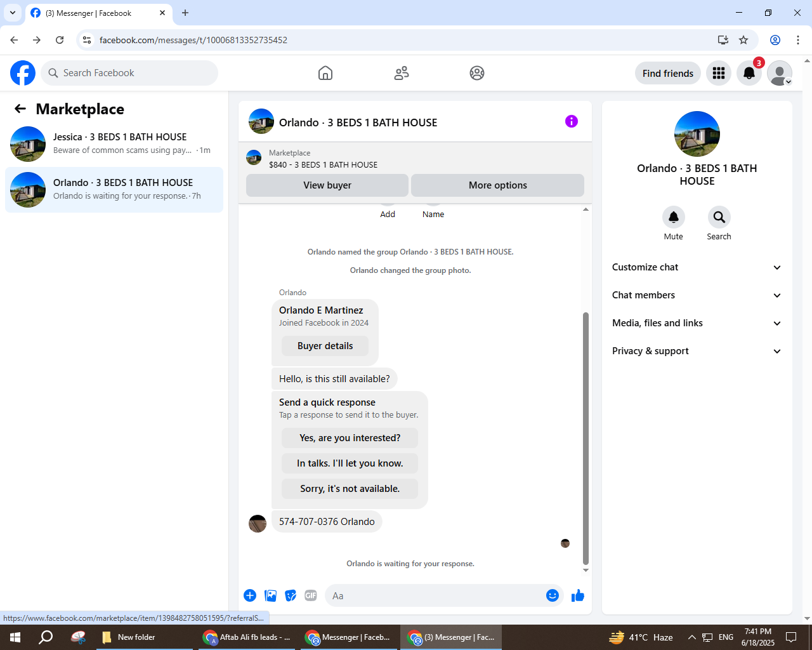Click the message '574-707-0376 Orlando'
The height and width of the screenshot is (650, 812).
click(327, 522)
